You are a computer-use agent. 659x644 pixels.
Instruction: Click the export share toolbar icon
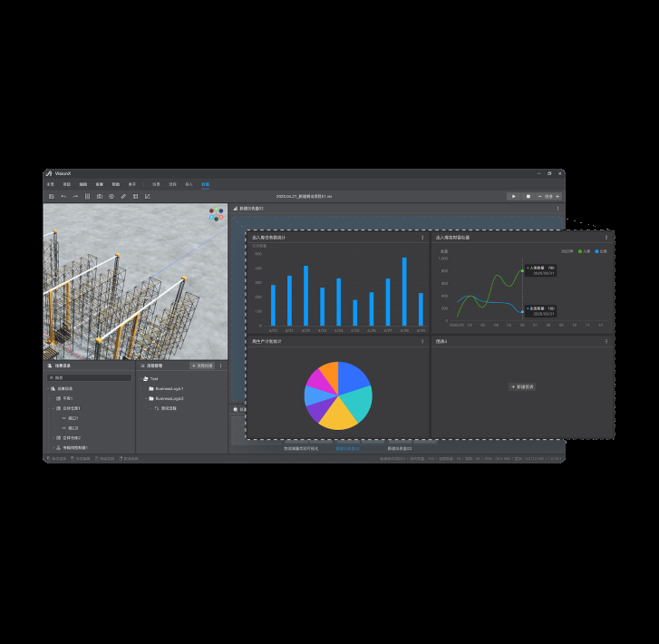[147, 197]
